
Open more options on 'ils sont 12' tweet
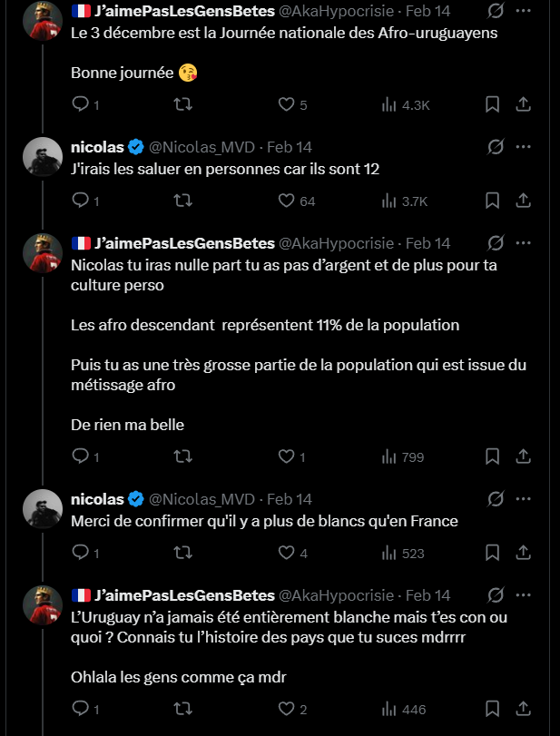(524, 146)
